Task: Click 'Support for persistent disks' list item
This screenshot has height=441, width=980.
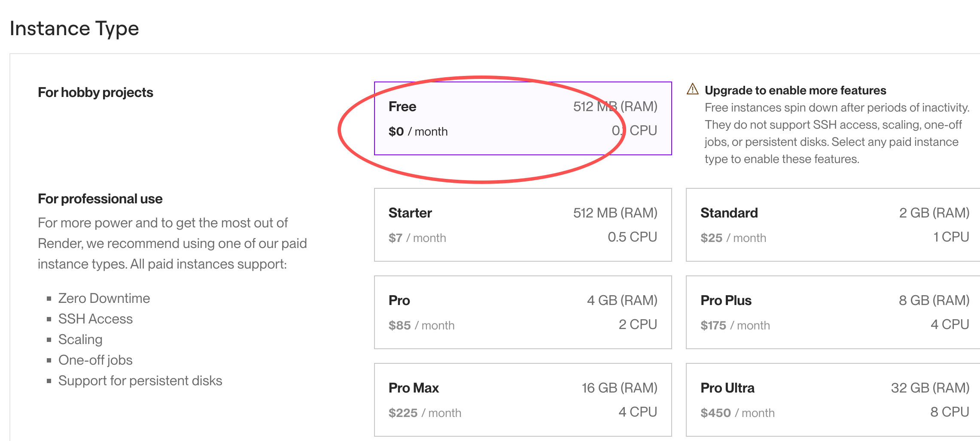Action: 140,381
